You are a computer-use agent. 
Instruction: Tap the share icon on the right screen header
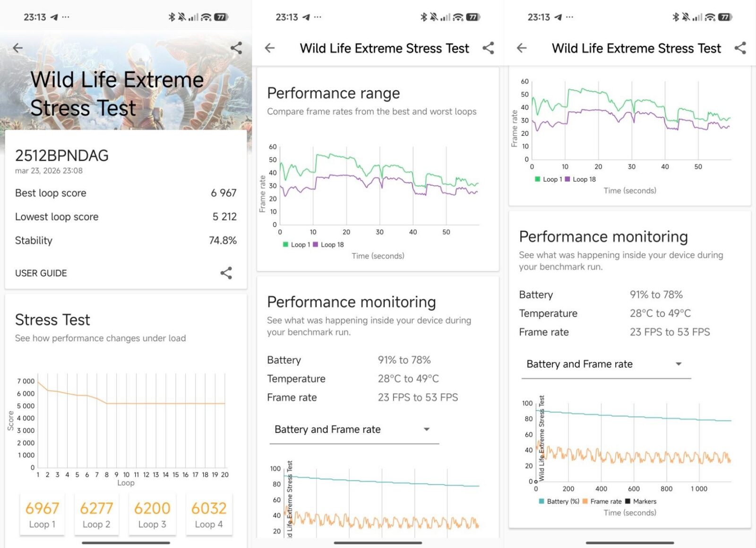point(740,48)
